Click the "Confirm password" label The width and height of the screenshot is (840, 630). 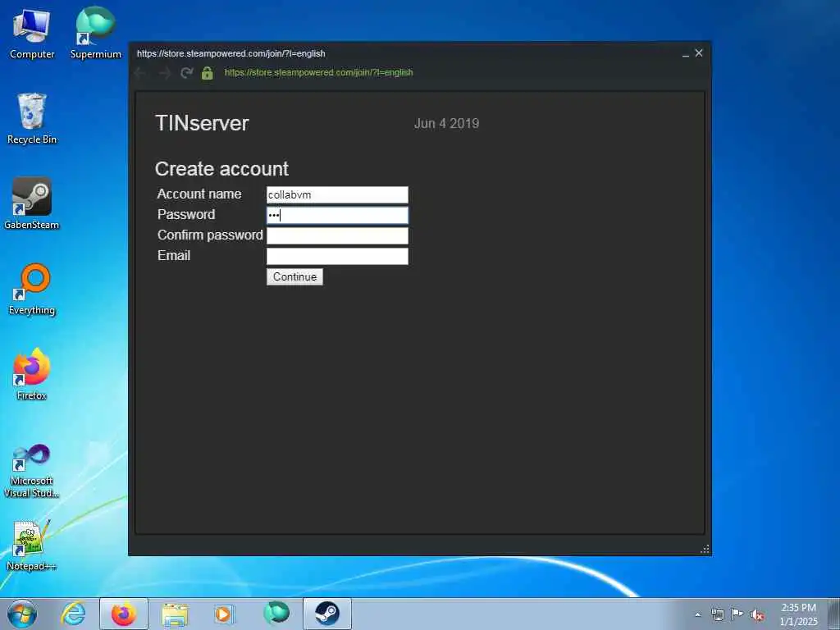click(210, 235)
